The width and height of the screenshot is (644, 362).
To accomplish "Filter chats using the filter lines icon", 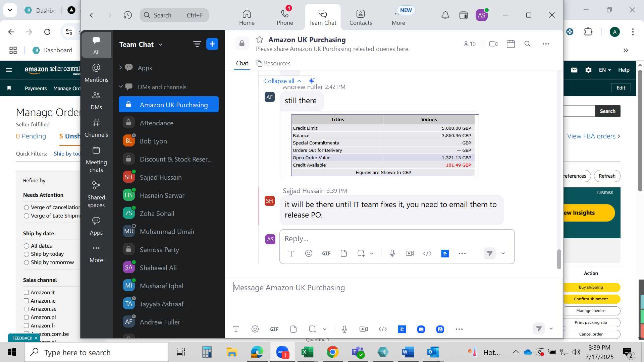I will (x=197, y=44).
